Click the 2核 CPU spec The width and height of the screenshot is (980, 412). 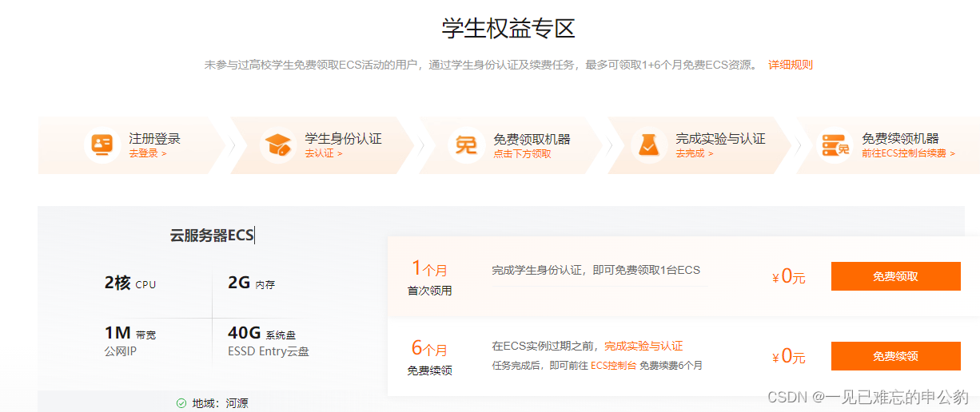[130, 283]
